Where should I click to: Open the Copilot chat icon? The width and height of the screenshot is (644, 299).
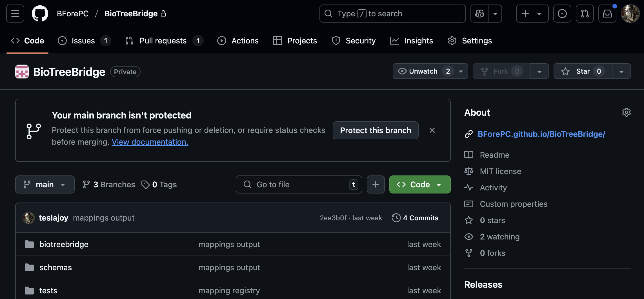(x=480, y=14)
